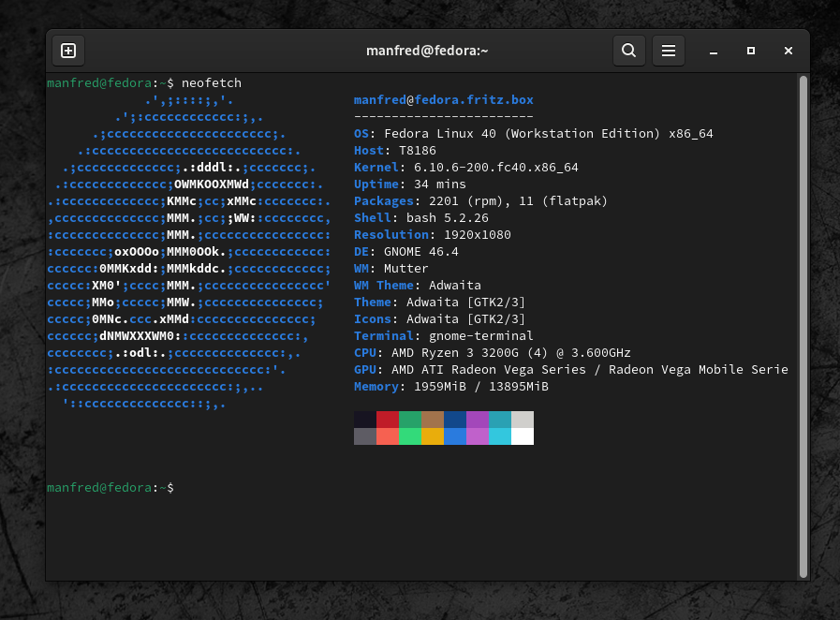Image resolution: width=840 pixels, height=620 pixels.
Task: Select the dark blue swatch in top row
Action: tap(455, 420)
